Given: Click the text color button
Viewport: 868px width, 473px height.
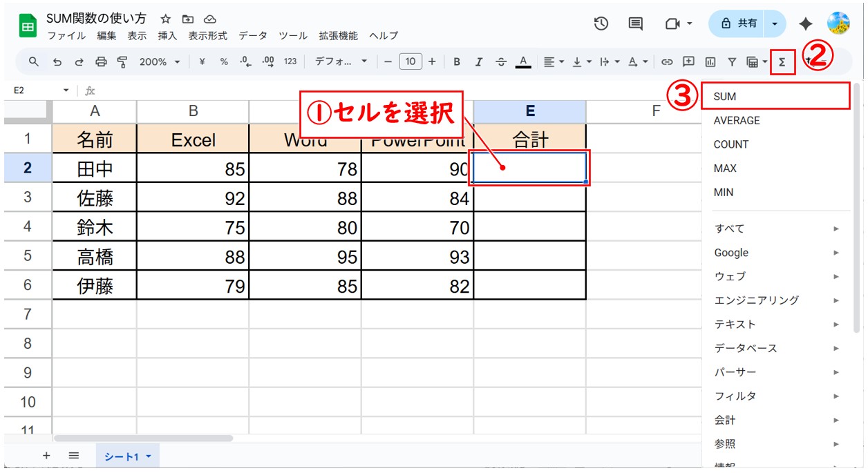Looking at the screenshot, I should pyautogui.click(x=523, y=62).
